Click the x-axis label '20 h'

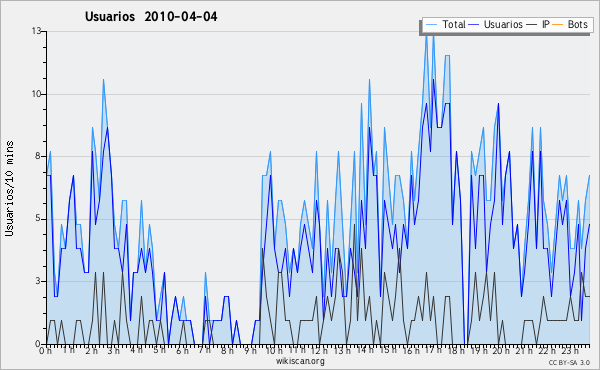point(501,350)
